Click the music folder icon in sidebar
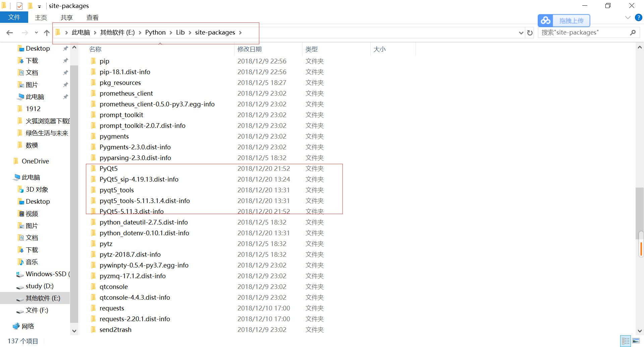The width and height of the screenshot is (644, 347). [20, 262]
